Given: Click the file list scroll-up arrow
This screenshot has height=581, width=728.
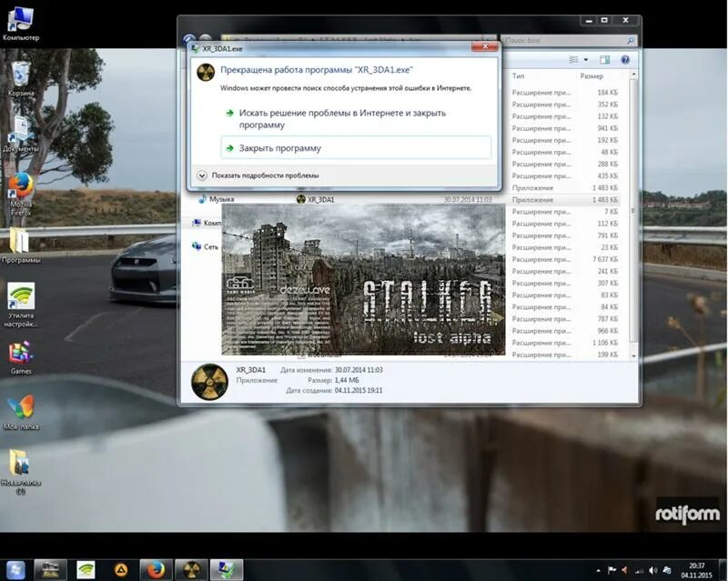Looking at the screenshot, I should (x=633, y=75).
